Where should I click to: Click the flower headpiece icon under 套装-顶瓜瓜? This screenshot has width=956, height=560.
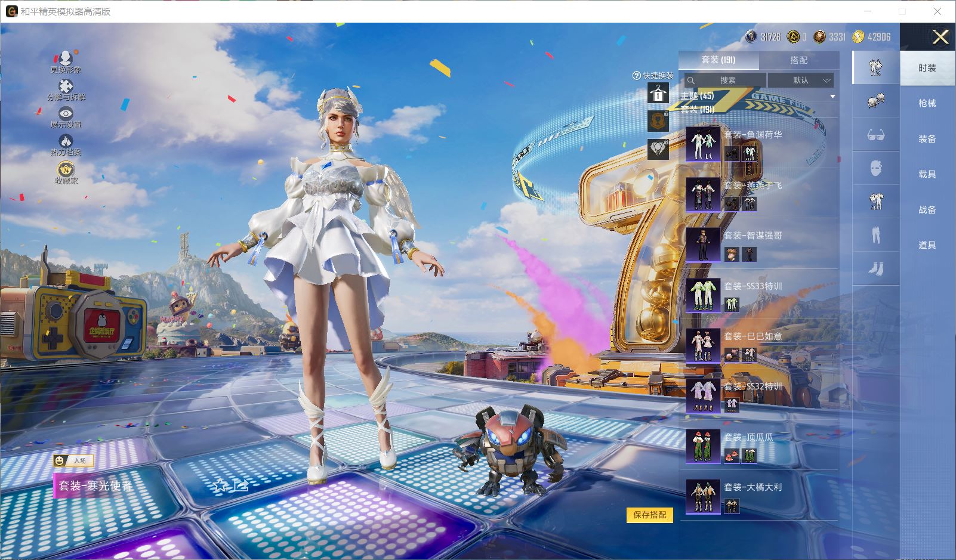point(732,456)
